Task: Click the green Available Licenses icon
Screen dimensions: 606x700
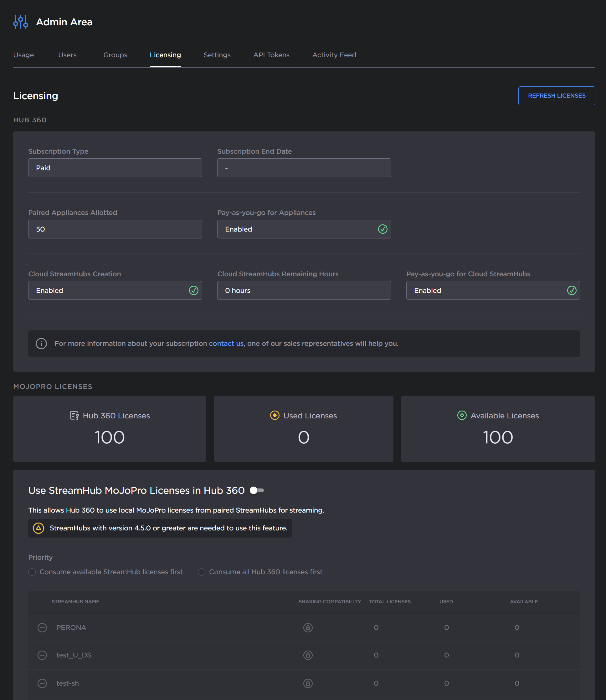Action: pyautogui.click(x=462, y=416)
